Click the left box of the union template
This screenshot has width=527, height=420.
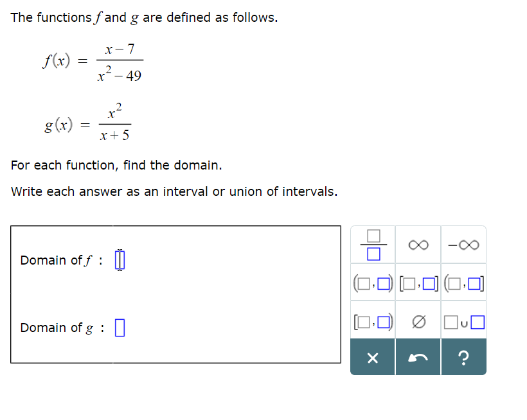pyautogui.click(x=451, y=321)
